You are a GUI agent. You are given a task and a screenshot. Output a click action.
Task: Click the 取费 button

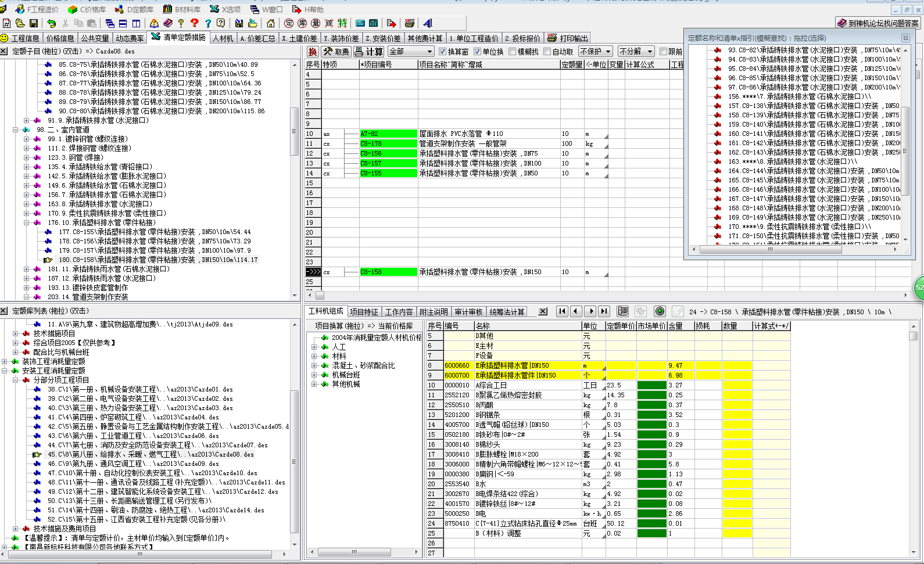tap(336, 52)
